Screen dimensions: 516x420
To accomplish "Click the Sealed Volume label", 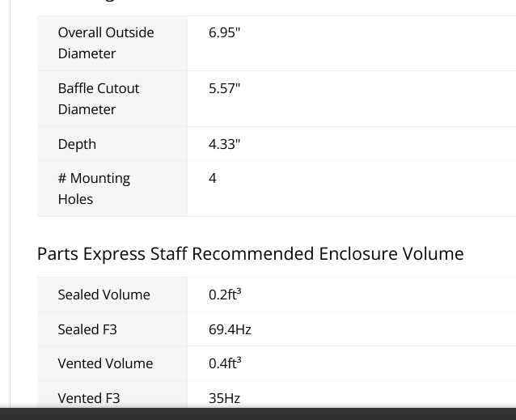I will tap(104, 295).
